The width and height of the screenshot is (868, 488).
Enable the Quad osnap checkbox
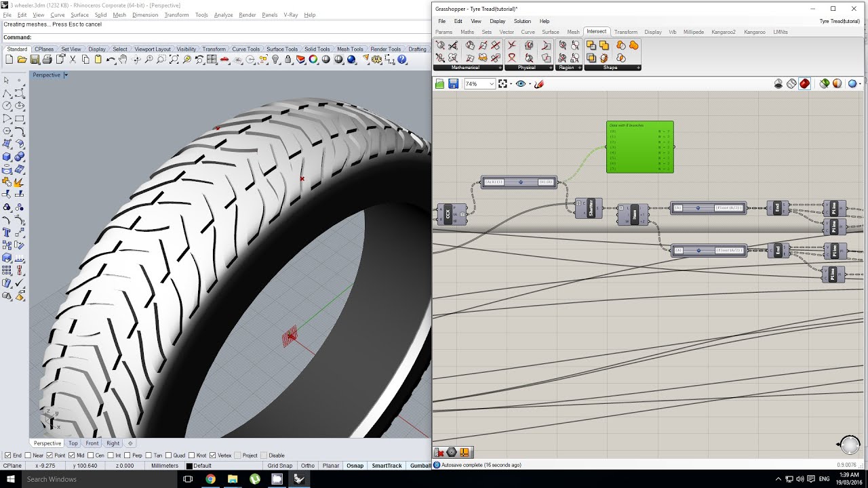168,455
